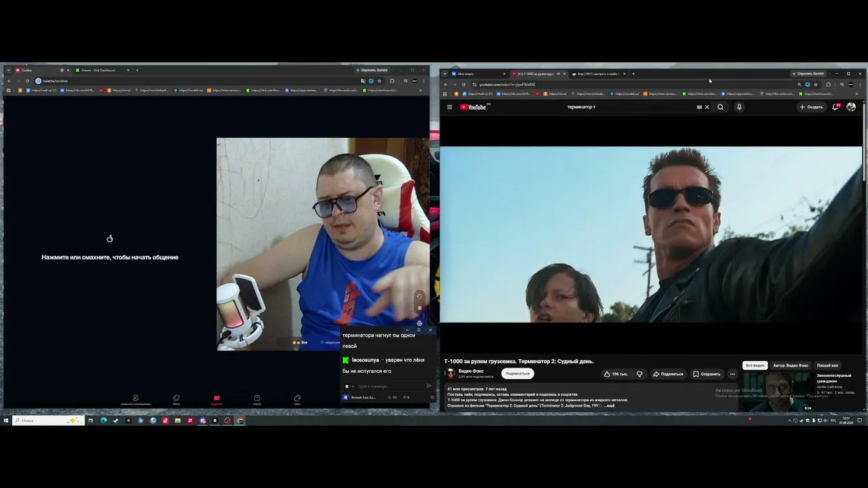Show more bookmarks in left browser window
The width and height of the screenshot is (868, 488).
click(x=420, y=90)
